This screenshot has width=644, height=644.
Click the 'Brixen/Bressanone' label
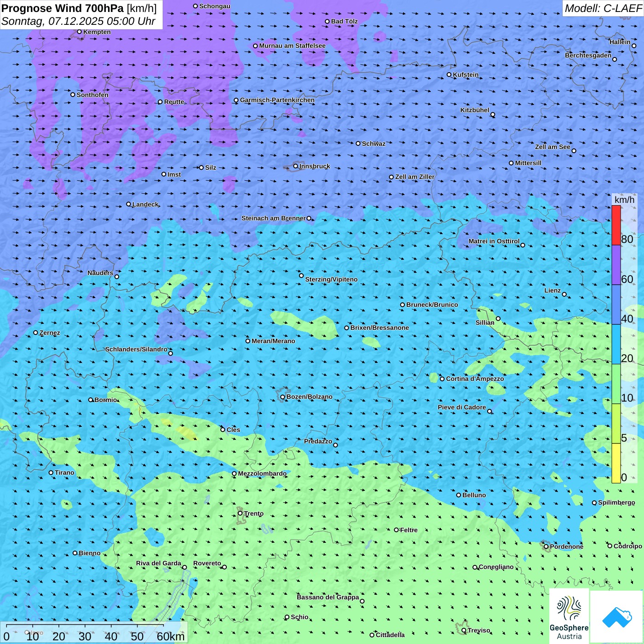pyautogui.click(x=379, y=328)
